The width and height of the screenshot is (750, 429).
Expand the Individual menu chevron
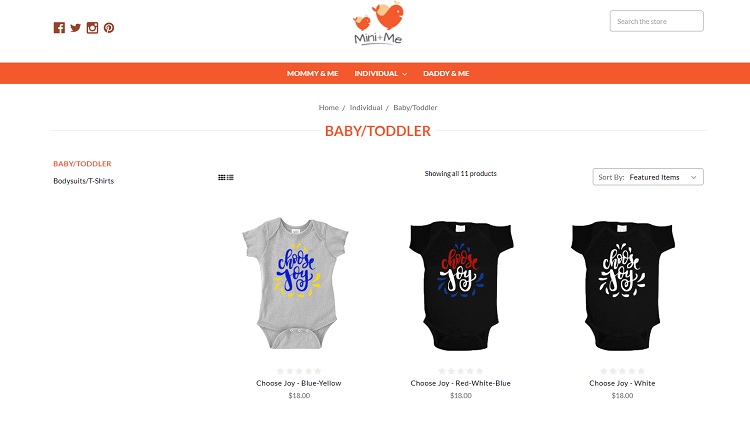(x=405, y=74)
